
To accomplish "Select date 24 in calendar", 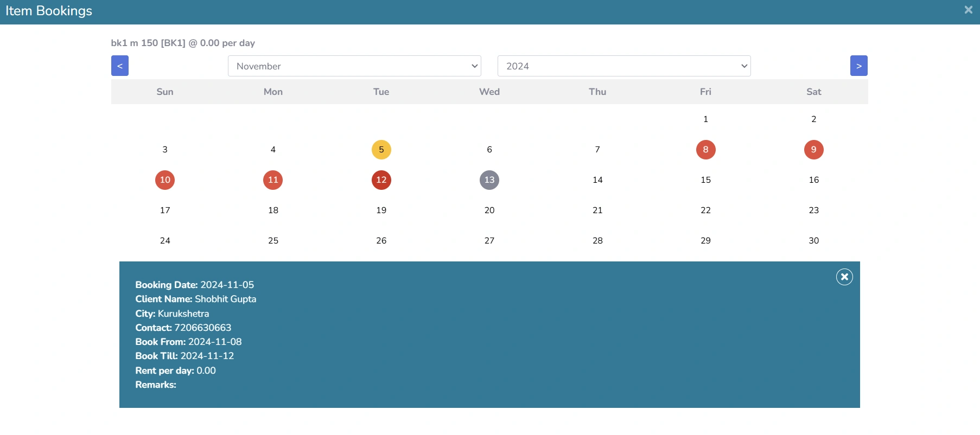I will 165,241.
